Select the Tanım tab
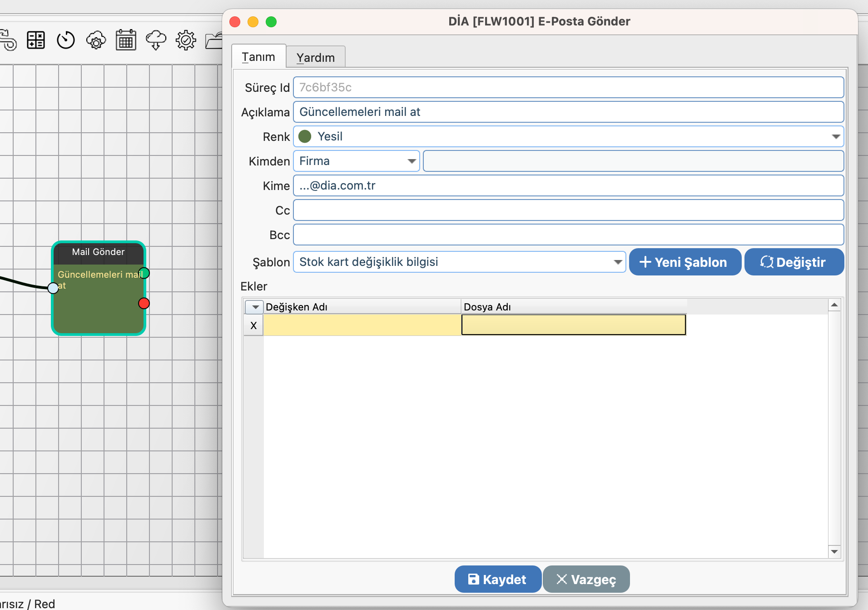The image size is (868, 610). coord(258,57)
